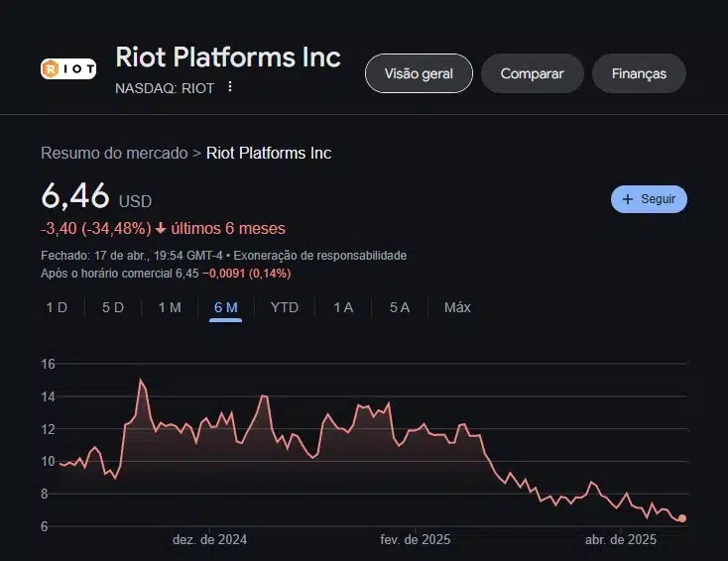Select the 6 M time range

(x=226, y=307)
